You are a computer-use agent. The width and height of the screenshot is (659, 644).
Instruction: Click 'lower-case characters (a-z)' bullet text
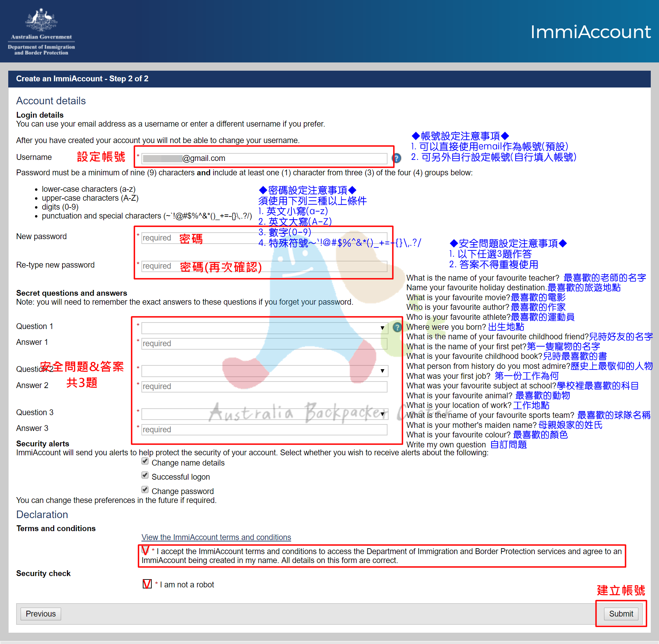point(89,189)
